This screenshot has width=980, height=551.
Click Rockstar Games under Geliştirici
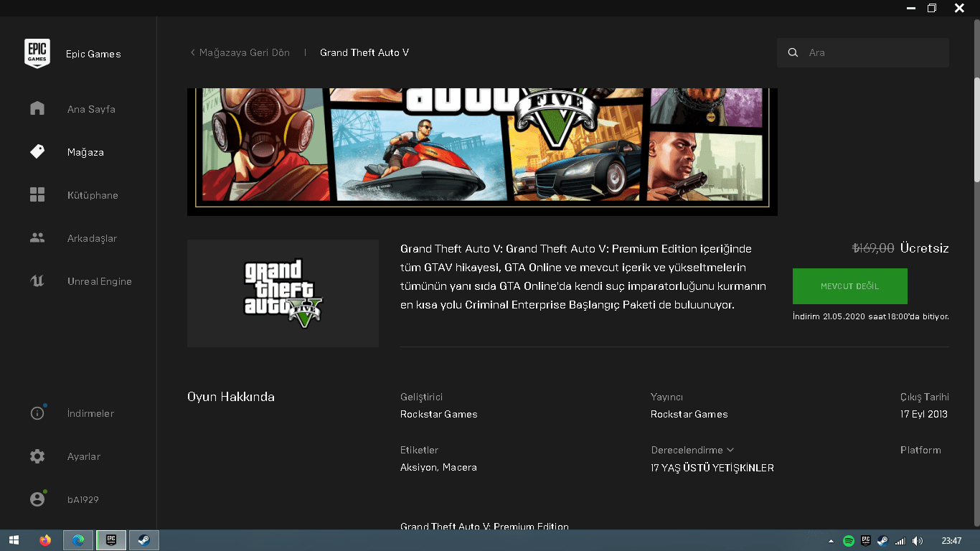439,414
